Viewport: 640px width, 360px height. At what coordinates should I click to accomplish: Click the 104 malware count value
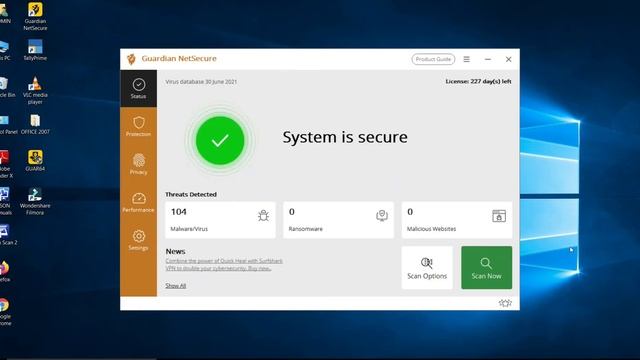[179, 212]
